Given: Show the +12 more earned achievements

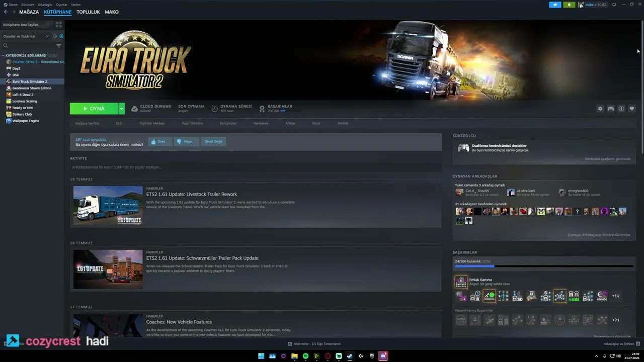Looking at the screenshot, I should 616,296.
